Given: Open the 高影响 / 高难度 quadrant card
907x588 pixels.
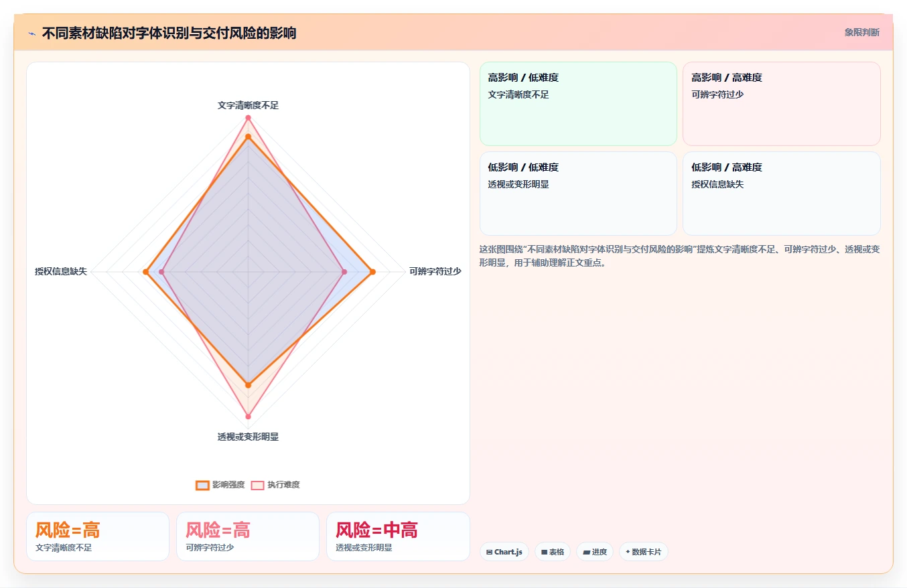Looking at the screenshot, I should [x=781, y=104].
